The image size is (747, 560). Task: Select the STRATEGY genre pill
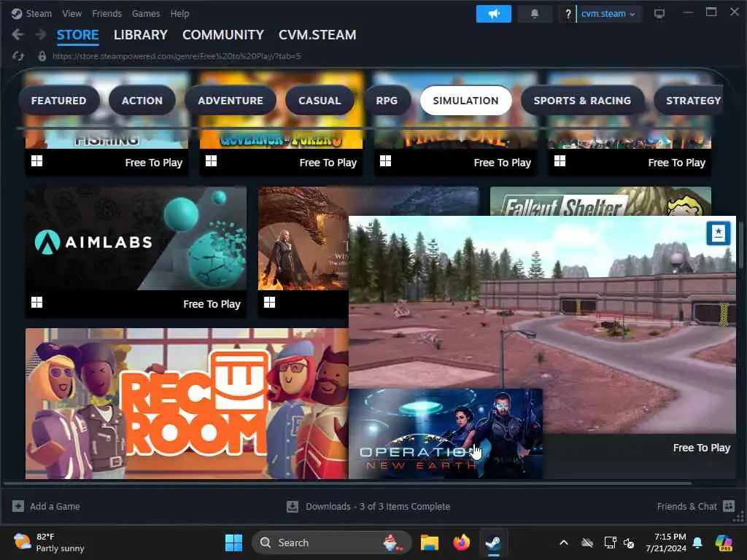pos(689,101)
